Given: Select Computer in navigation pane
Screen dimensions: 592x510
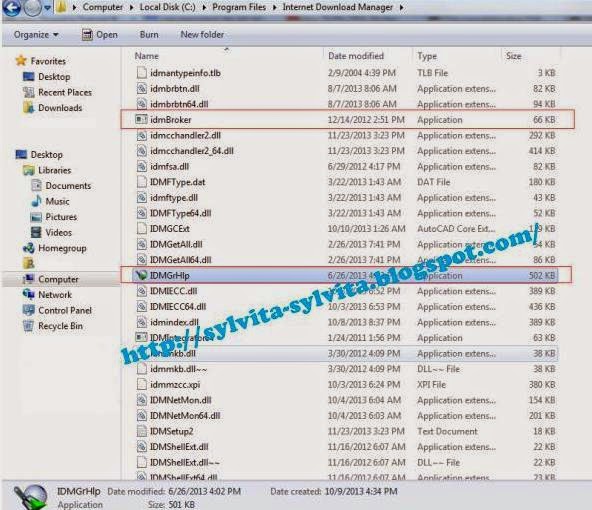Looking at the screenshot, I should (58, 279).
